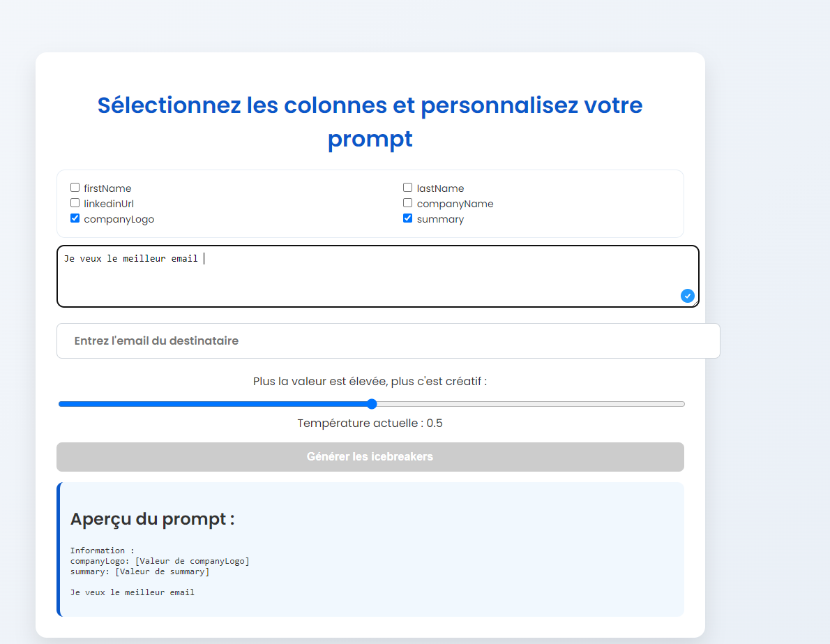Focus the prompt textarea with 'Je veux le meilleur email'

(x=378, y=276)
